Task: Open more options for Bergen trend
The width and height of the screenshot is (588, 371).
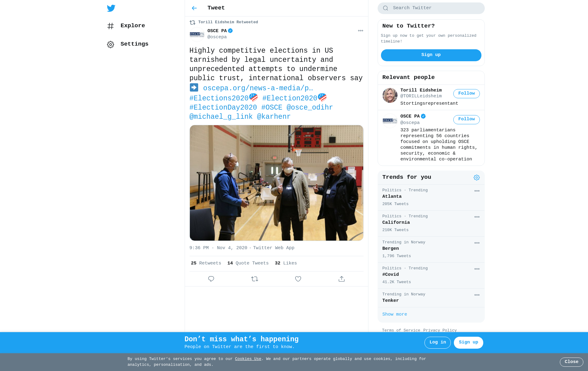Action: (x=477, y=243)
